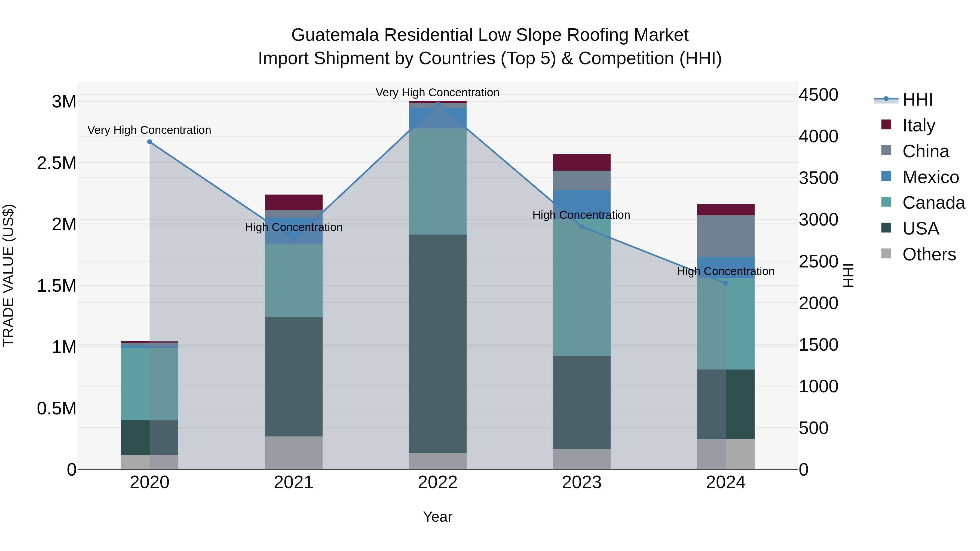Click the HHI line marker icon in legend
The height and width of the screenshot is (551, 980).
(x=886, y=99)
